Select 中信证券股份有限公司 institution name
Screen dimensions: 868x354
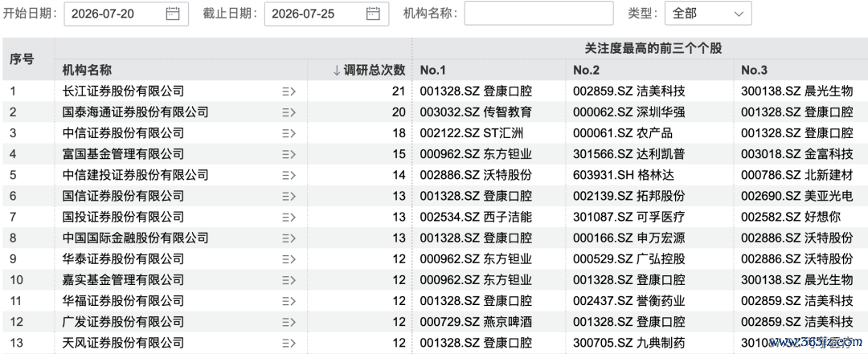123,133
